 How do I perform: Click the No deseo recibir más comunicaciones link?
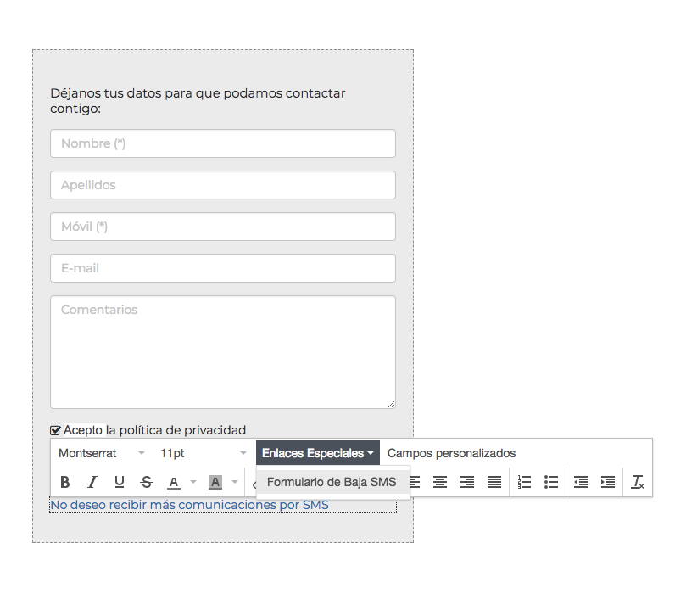[x=189, y=505]
